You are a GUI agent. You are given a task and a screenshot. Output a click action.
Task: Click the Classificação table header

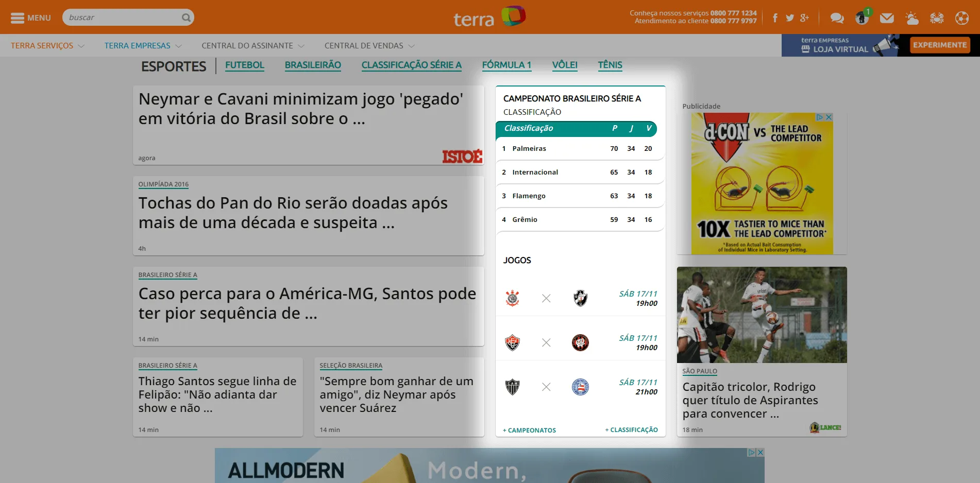[x=576, y=128]
